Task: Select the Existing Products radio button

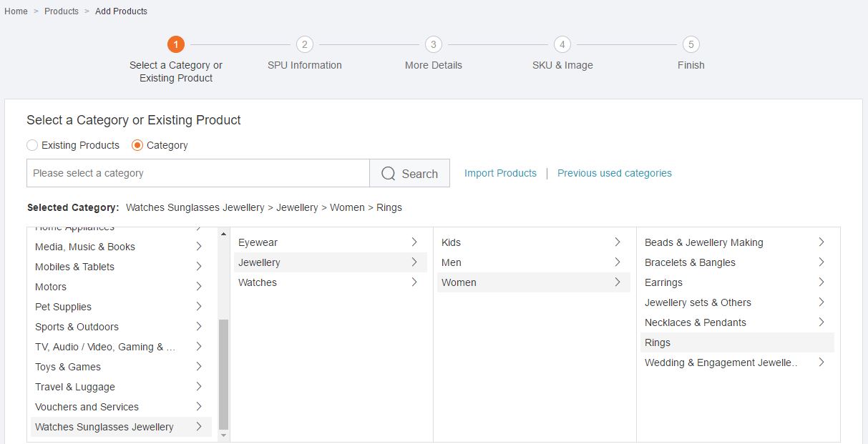Action: [x=32, y=145]
